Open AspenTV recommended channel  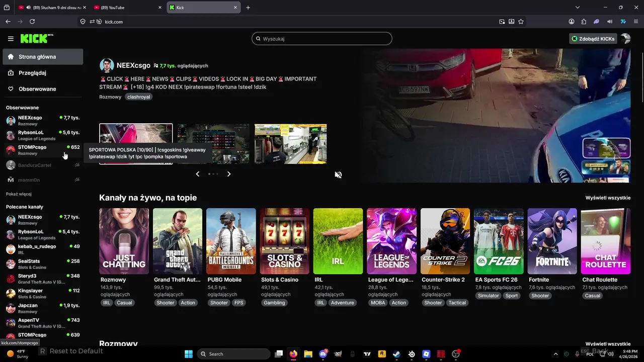click(43, 323)
